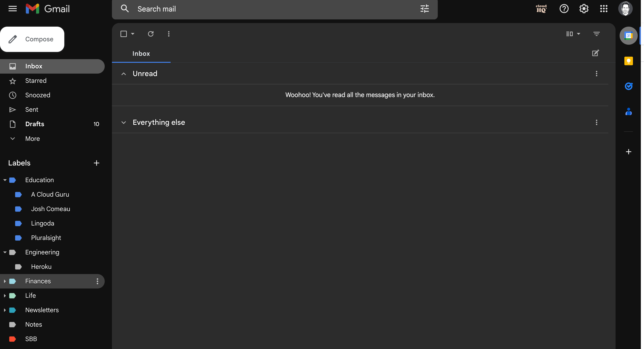644x349 pixels.
Task: Open Google apps grid launcher
Action: (x=604, y=9)
